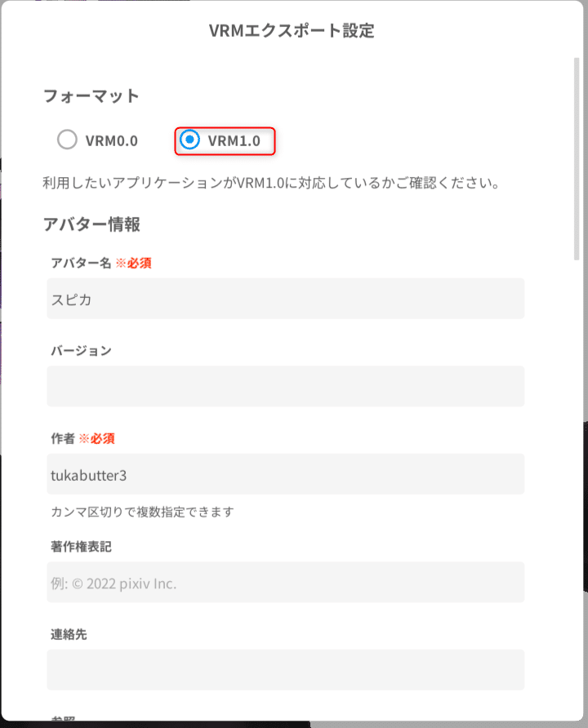Select the VRM1.0 format radio button
The image size is (588, 728).
pyautogui.click(x=190, y=140)
